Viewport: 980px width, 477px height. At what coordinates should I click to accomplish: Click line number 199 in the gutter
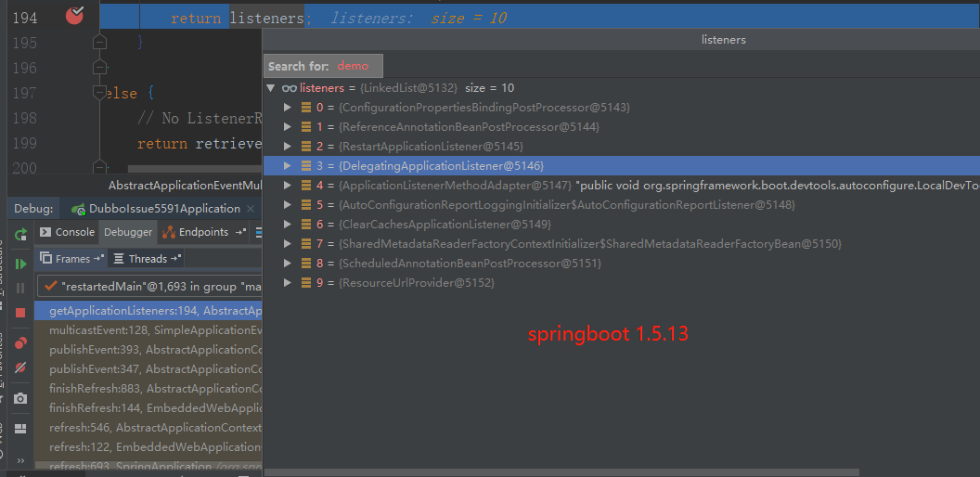point(24,143)
